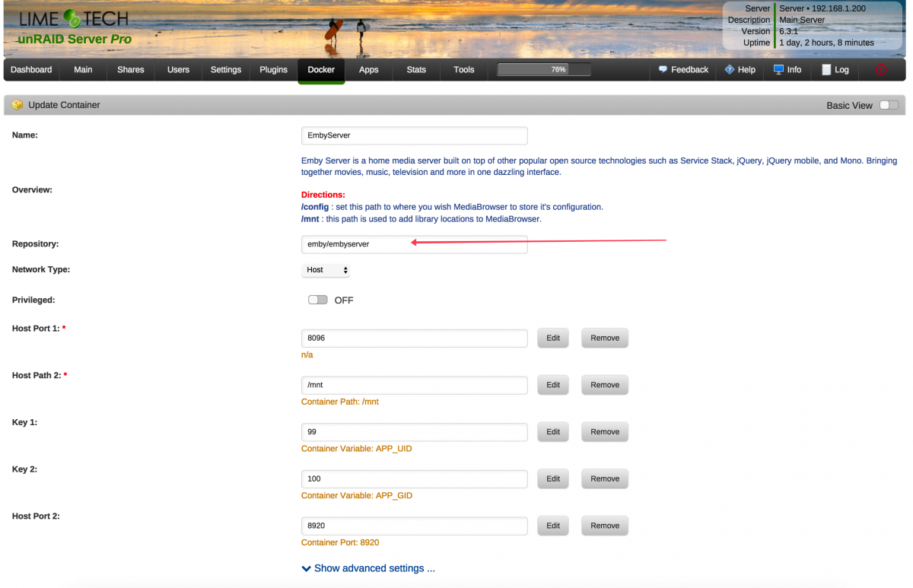Click the Feedback link text
The image size is (913, 588).
pyautogui.click(x=689, y=69)
